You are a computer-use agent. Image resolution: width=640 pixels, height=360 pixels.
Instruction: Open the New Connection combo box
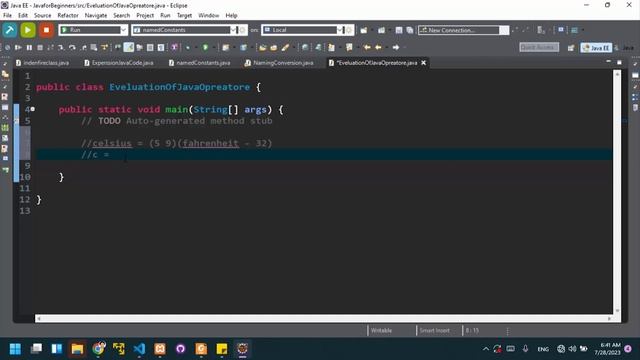(x=464, y=30)
